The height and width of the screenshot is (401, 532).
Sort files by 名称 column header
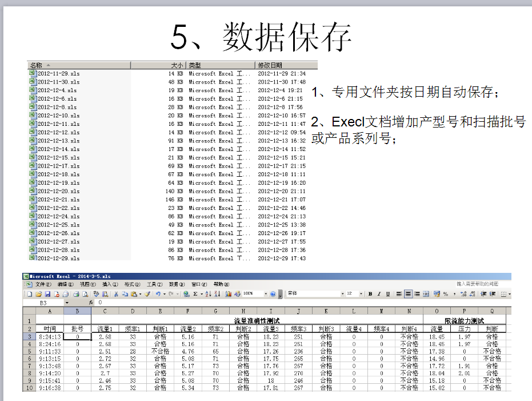(37, 65)
